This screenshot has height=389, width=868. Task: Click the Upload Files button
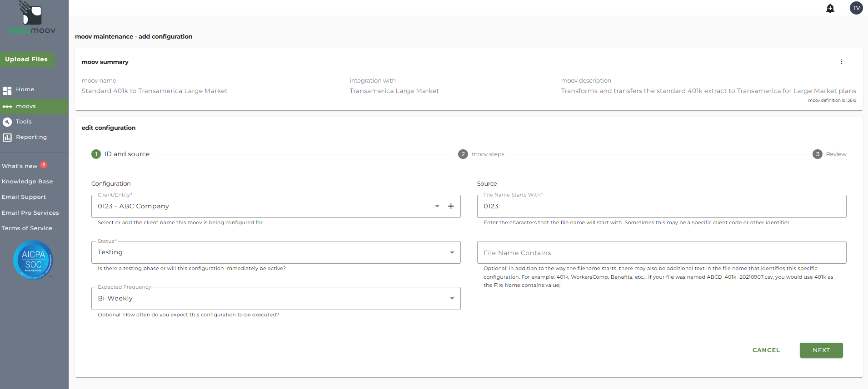26,59
